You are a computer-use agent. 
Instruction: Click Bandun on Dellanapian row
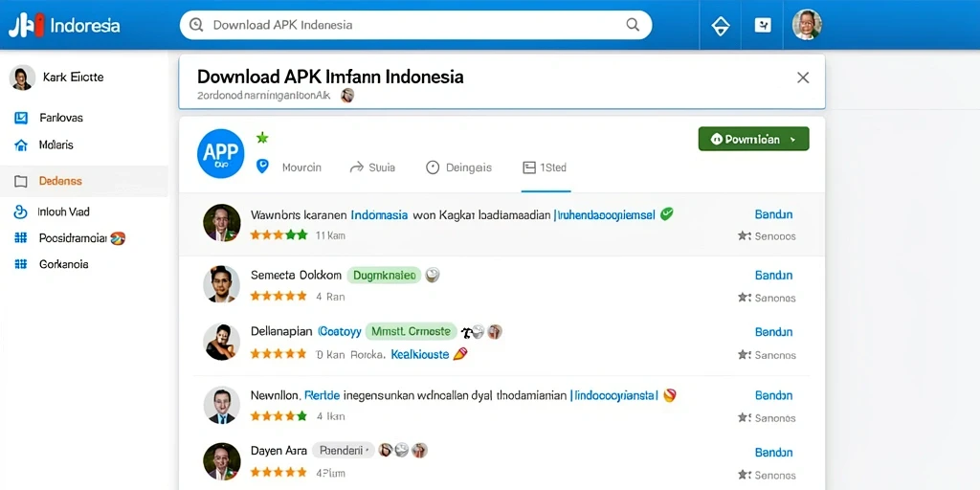coord(773,332)
